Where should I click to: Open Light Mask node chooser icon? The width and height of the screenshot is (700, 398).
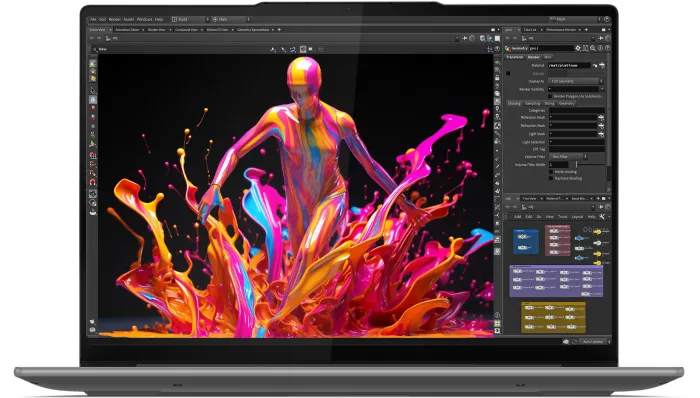[x=601, y=134]
